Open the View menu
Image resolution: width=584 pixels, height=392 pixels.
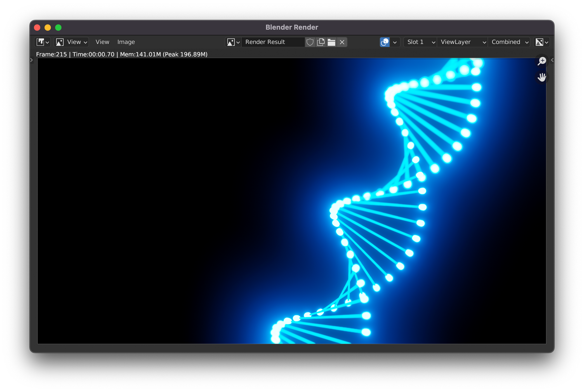coord(102,42)
